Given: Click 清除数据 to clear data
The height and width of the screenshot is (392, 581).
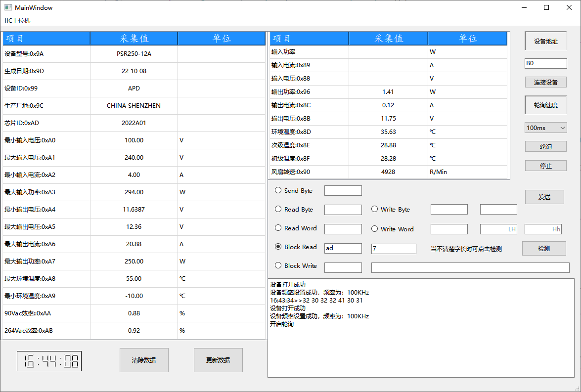Looking at the screenshot, I should [x=144, y=360].
